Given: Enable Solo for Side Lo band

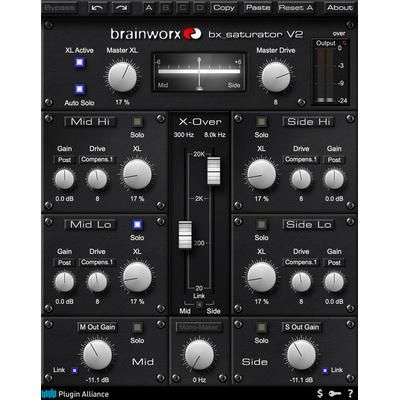Looking at the screenshot, I should point(261,224).
